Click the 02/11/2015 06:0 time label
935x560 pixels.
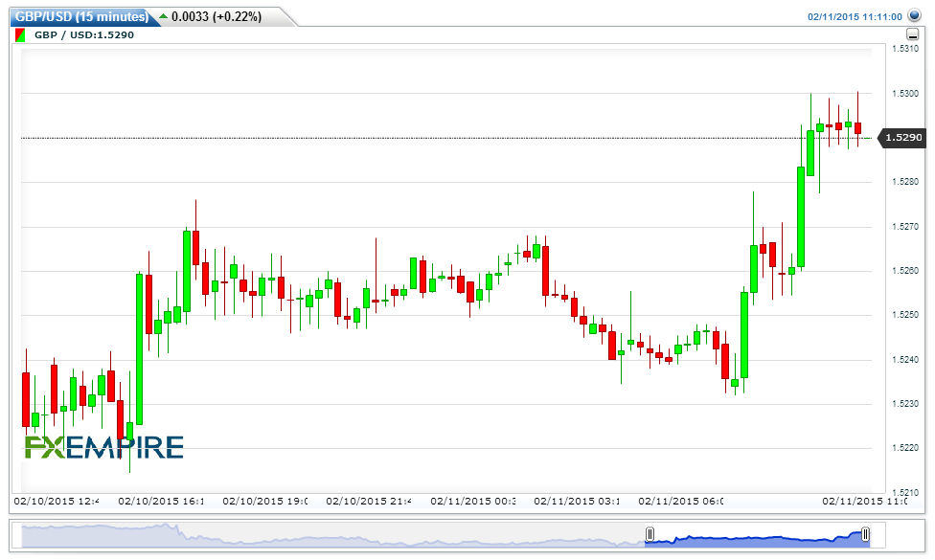681,501
